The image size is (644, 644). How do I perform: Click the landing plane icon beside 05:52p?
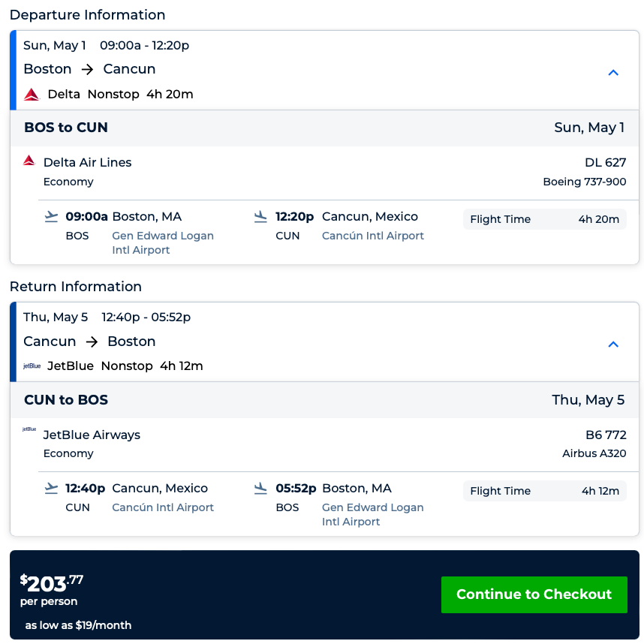[x=260, y=489]
